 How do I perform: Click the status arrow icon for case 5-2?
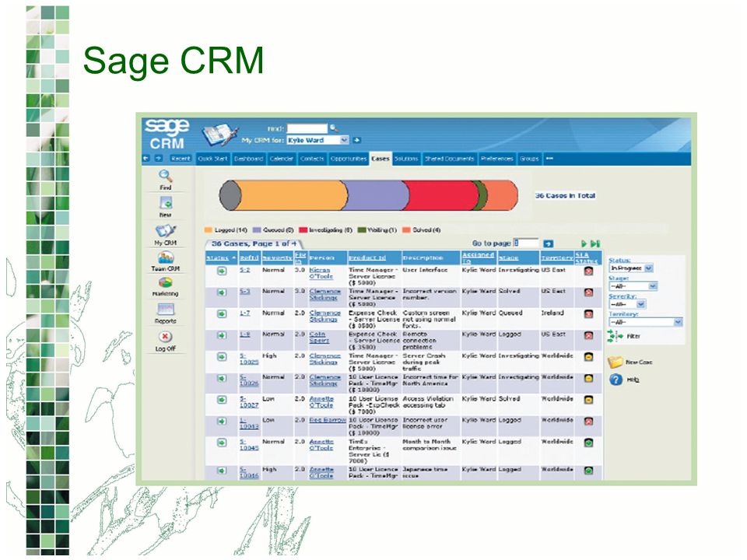pyautogui.click(x=222, y=271)
